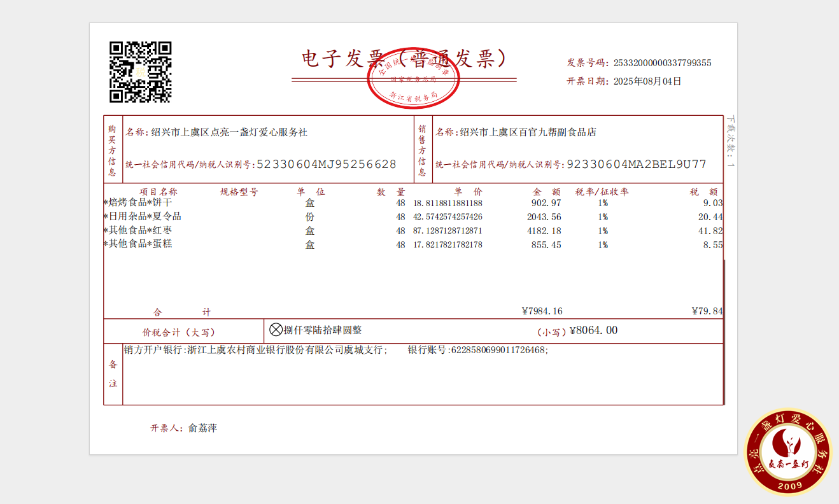Click tax amount 8.55

point(712,245)
